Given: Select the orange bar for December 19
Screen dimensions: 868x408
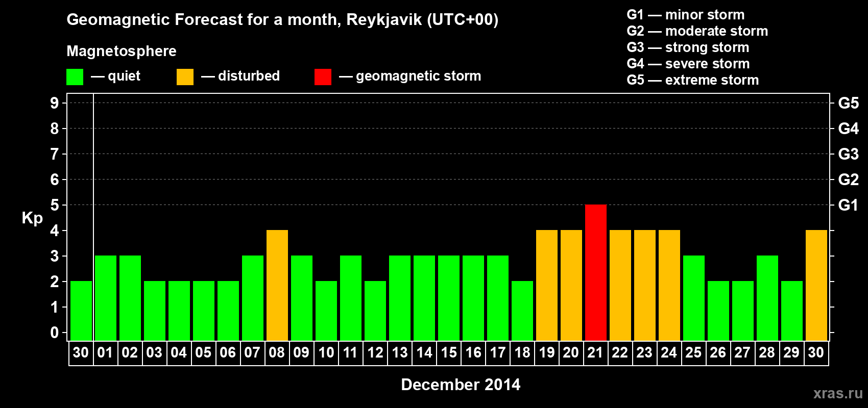Looking at the screenshot, I should click(x=547, y=285).
